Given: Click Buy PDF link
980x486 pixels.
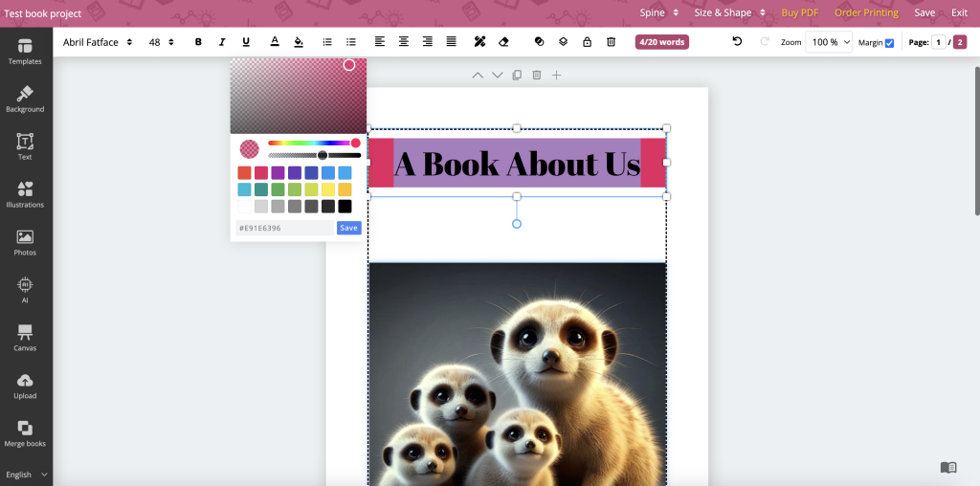Looking at the screenshot, I should pos(800,12).
